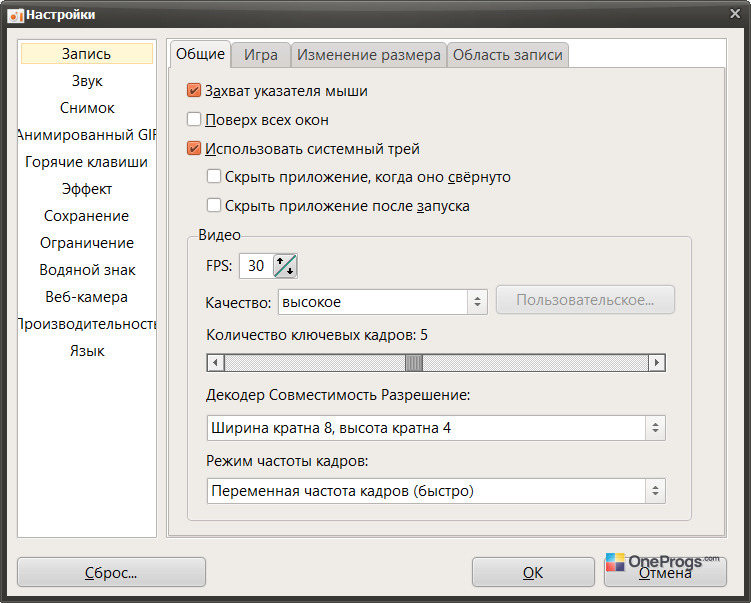Image resolution: width=751 pixels, height=603 pixels.
Task: Go to Анимированный GIF settings
Action: click(x=87, y=135)
